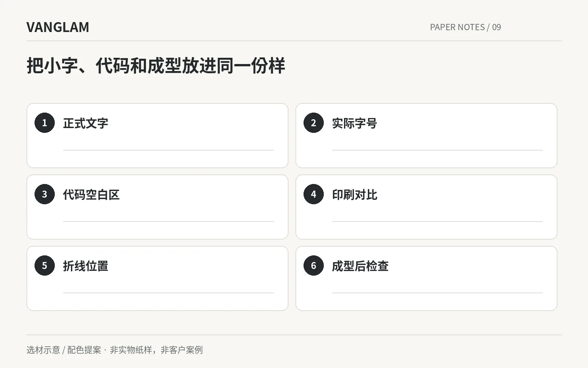Click the blank line under 成型后检查
Screen dimensions: 588x368
click(437, 293)
